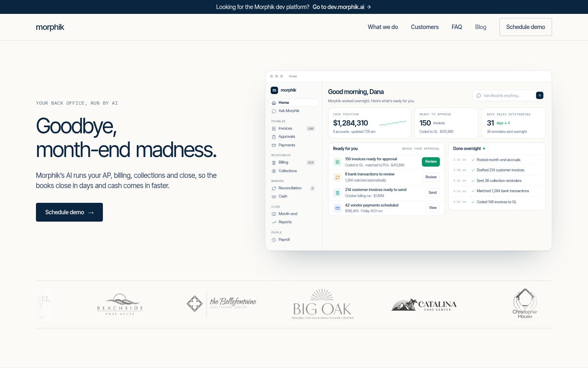Viewport: 588px width, 368px height.
Task: Click the Catalina Care Center logo
Action: tap(424, 305)
